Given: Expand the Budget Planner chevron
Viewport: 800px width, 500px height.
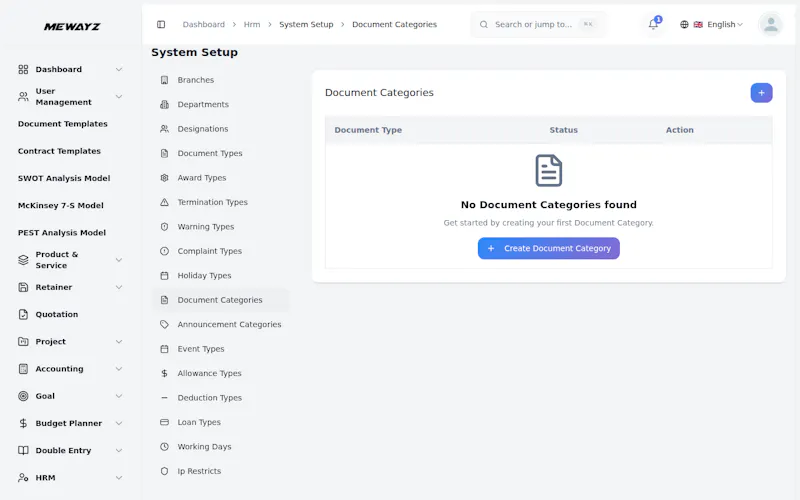Looking at the screenshot, I should point(118,423).
